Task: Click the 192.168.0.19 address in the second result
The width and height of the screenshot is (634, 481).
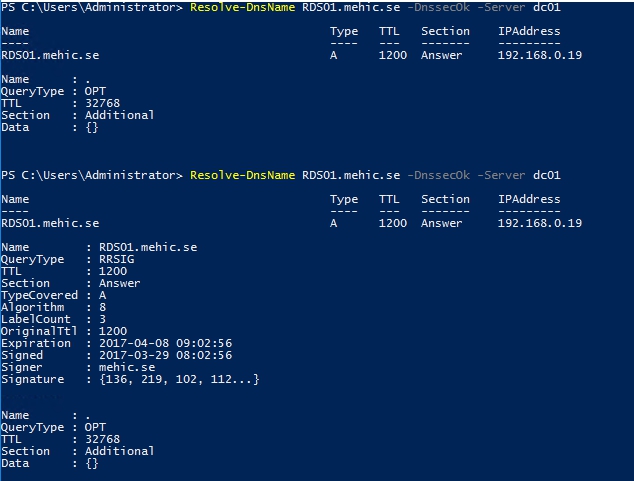Action: click(540, 223)
